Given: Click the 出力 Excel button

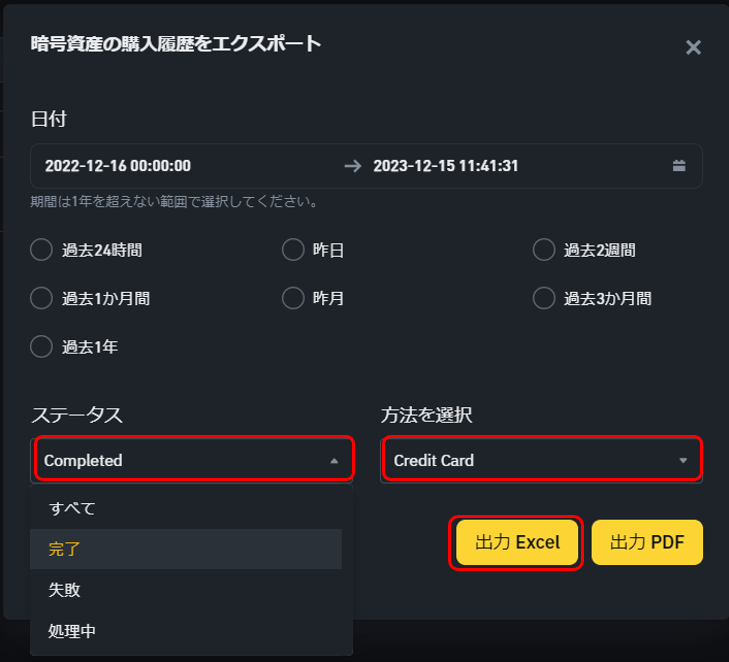Looking at the screenshot, I should [x=517, y=543].
